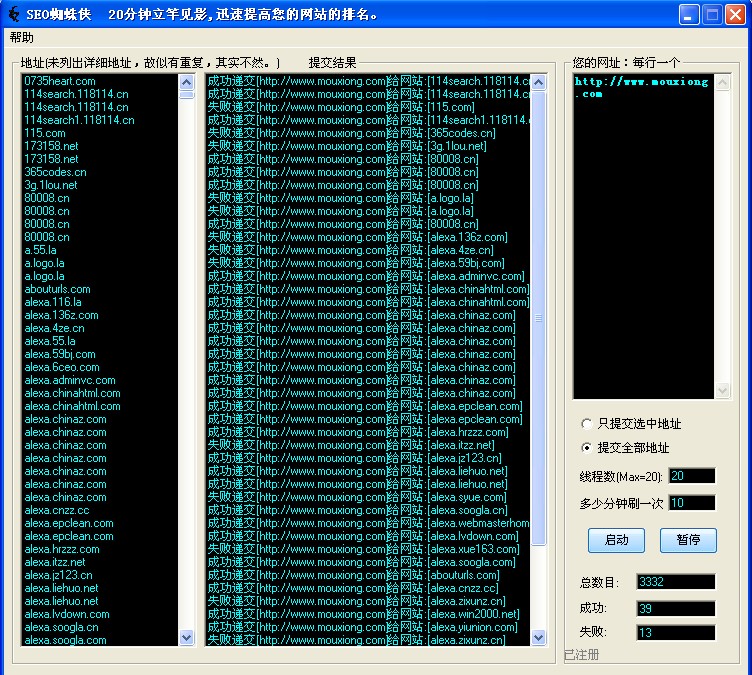The width and height of the screenshot is (752, 675).
Task: Click up arrow in your-URL box scrollbar
Action: (x=721, y=81)
